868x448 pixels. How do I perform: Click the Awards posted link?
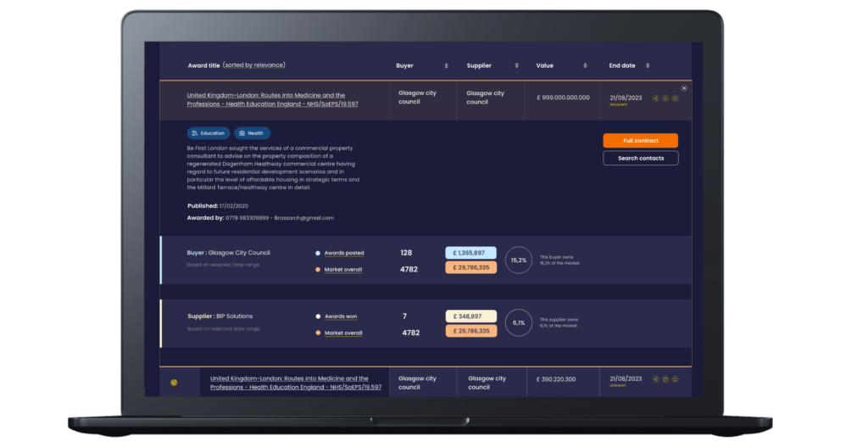coord(344,253)
